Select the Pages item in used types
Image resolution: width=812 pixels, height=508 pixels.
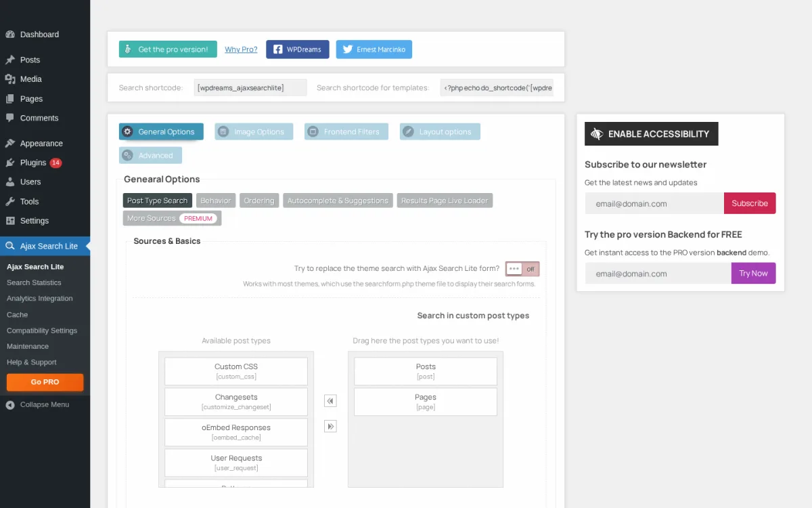[426, 402]
